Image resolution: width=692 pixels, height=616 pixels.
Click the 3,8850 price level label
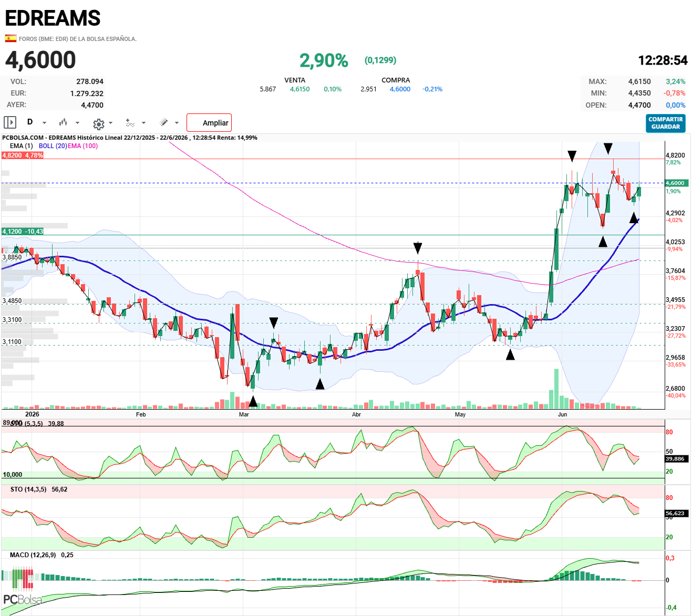[12, 257]
